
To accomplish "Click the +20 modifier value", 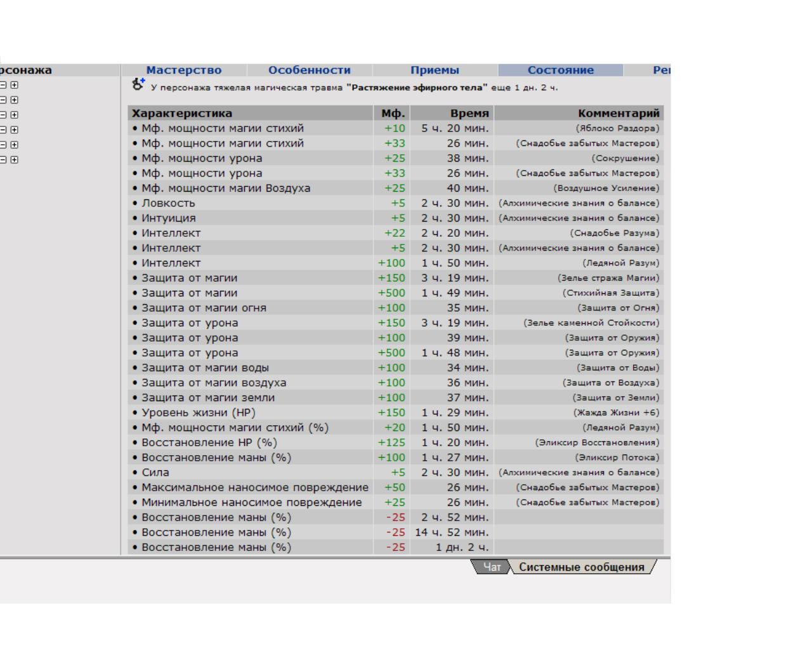I will [395, 428].
